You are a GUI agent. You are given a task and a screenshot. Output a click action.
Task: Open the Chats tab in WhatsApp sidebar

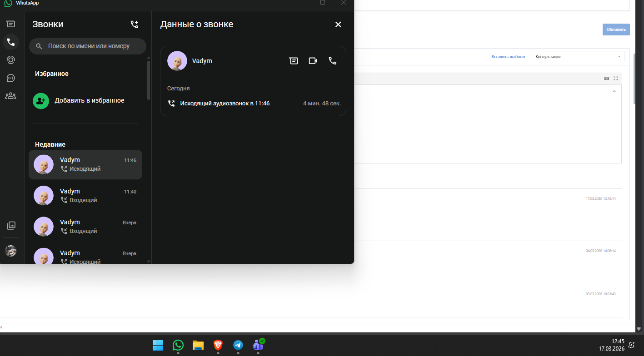pyautogui.click(x=10, y=24)
